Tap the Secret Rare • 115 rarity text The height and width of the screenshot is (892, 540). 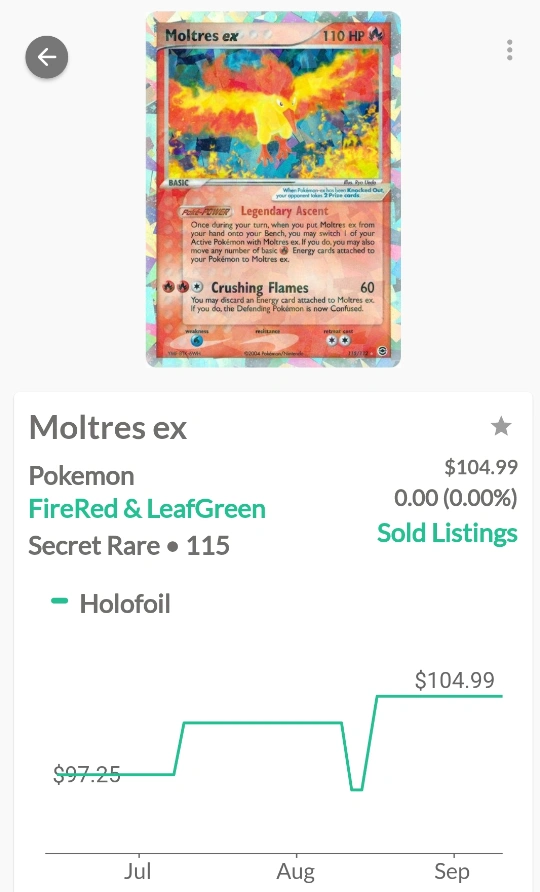click(x=129, y=546)
